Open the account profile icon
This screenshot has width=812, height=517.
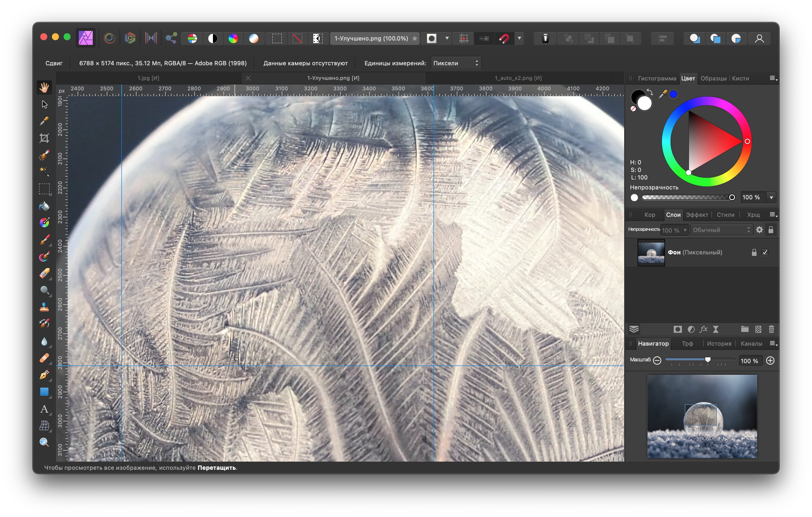[759, 38]
